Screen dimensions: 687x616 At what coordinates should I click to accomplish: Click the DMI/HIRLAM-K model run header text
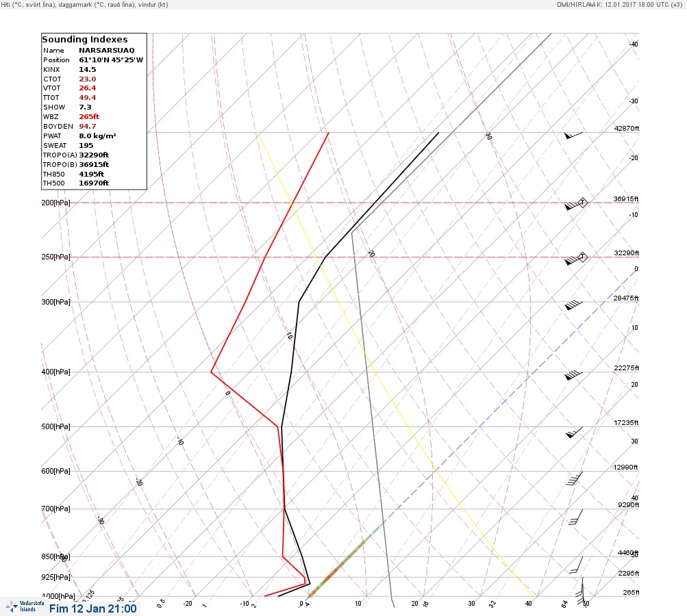coord(619,4)
